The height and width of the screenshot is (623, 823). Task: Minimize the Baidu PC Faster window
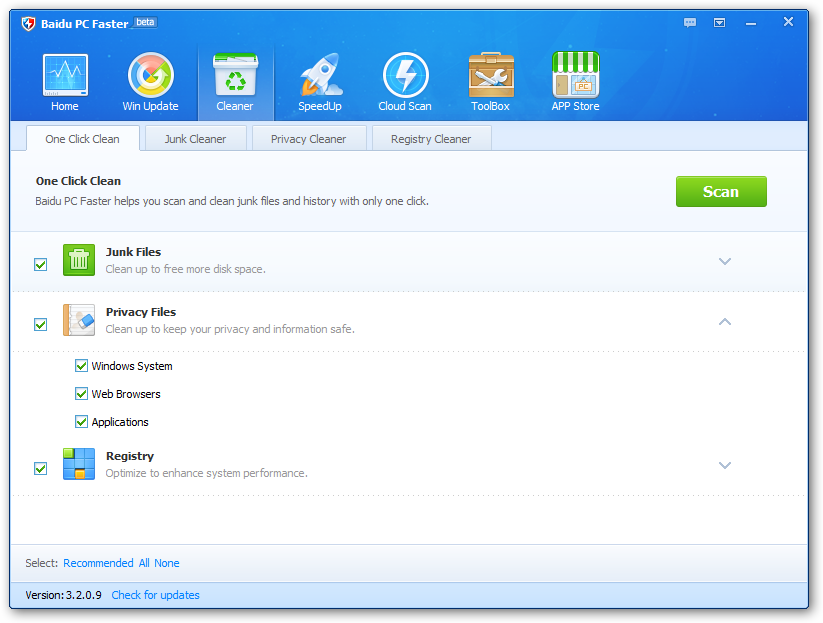(x=751, y=24)
